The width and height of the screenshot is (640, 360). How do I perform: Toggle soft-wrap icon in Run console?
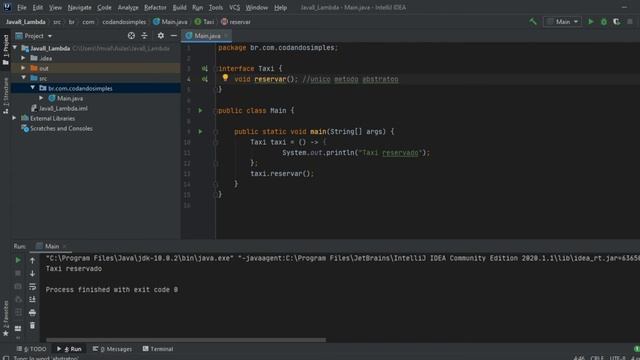(x=32, y=287)
